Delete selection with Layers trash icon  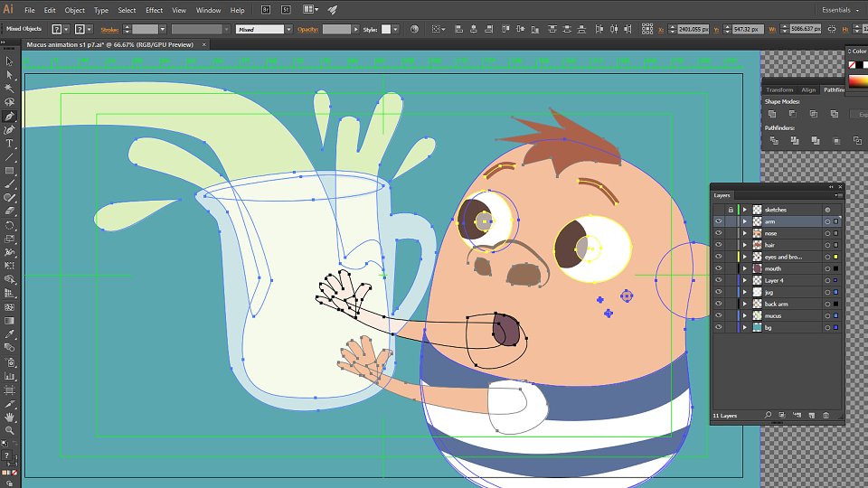point(826,415)
